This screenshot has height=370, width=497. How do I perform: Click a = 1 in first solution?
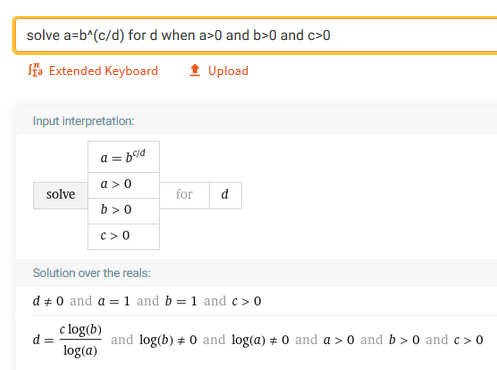pos(114,301)
